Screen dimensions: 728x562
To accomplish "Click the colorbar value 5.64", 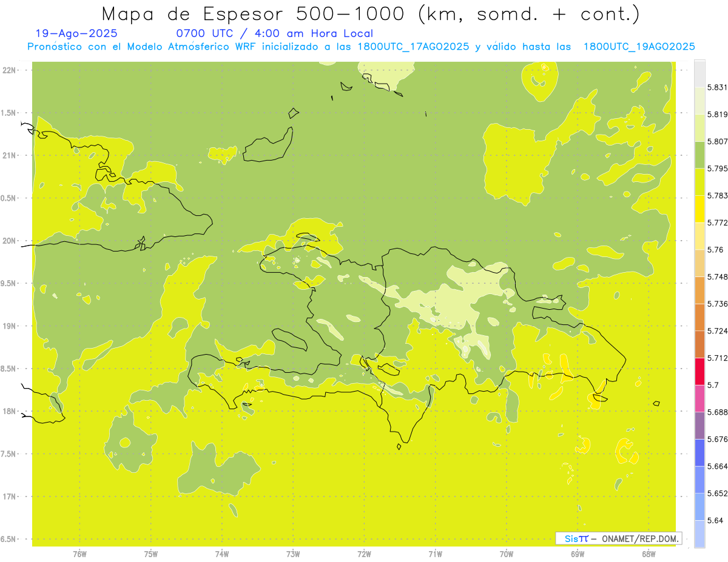I will pyautogui.click(x=715, y=520).
